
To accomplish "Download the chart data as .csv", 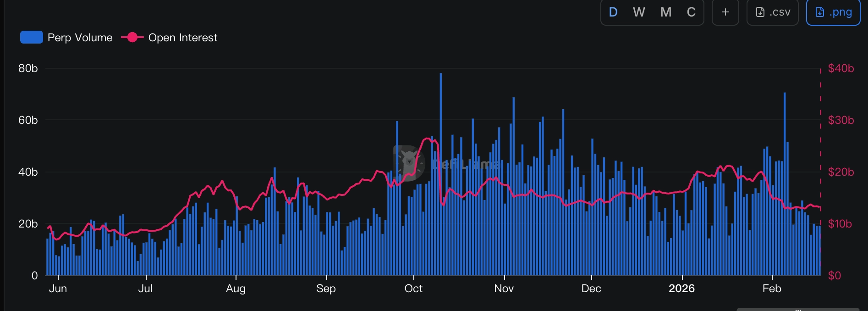I will coord(773,12).
